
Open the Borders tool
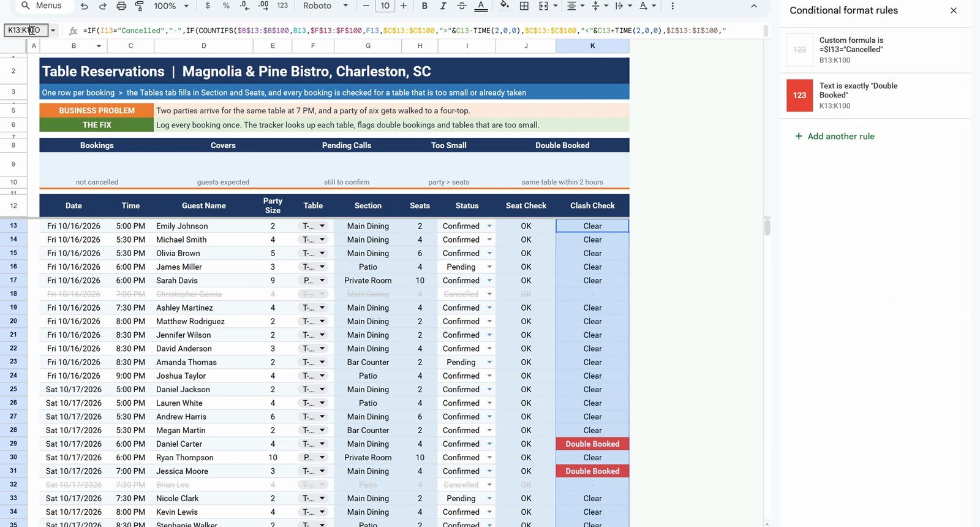click(524, 6)
